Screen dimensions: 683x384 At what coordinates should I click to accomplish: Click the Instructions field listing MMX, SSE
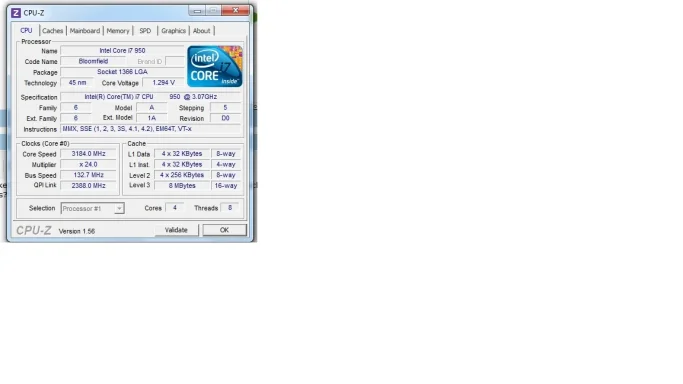pyautogui.click(x=151, y=129)
